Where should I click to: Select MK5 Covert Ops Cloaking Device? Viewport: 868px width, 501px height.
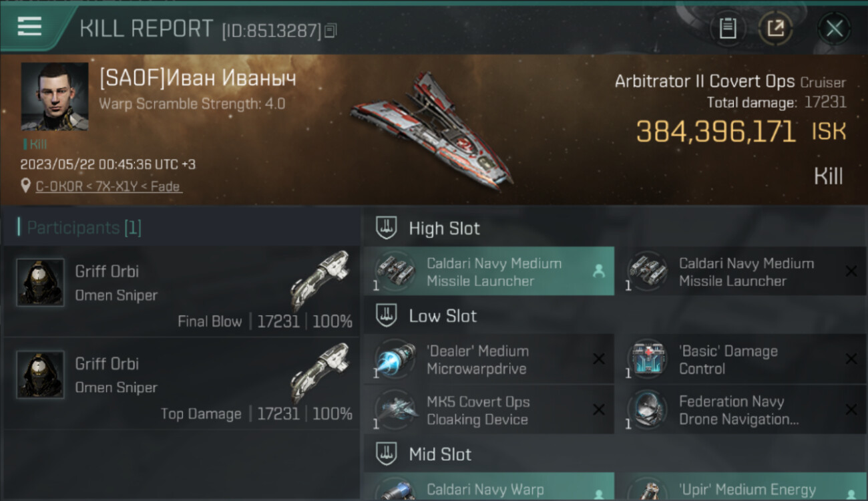(x=489, y=410)
